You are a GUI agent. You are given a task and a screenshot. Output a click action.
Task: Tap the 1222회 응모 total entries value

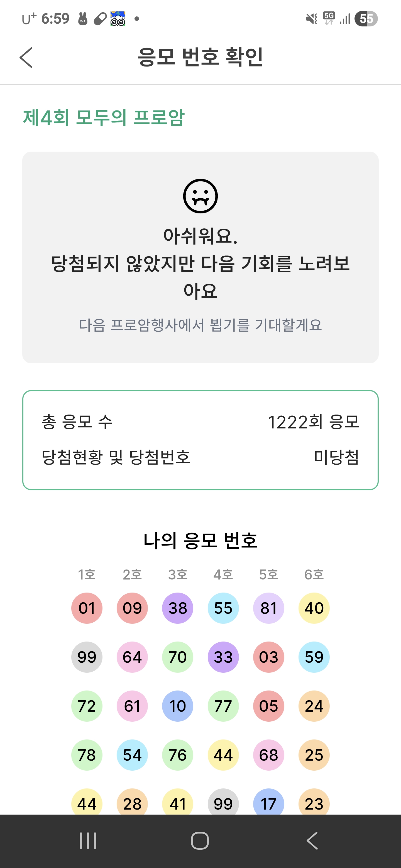click(313, 422)
